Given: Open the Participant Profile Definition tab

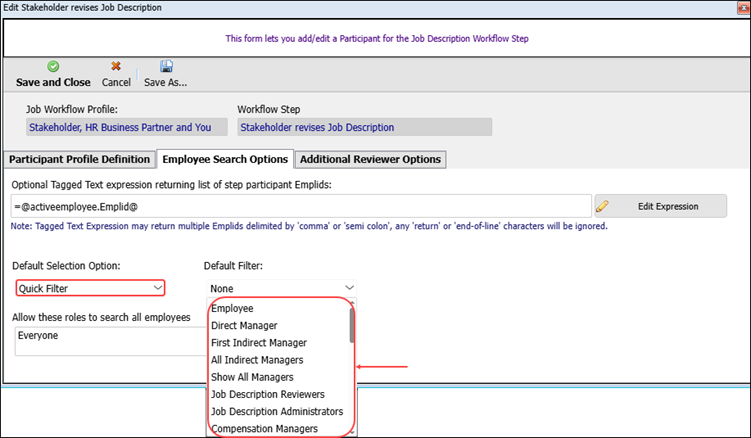Looking at the screenshot, I should click(80, 159).
